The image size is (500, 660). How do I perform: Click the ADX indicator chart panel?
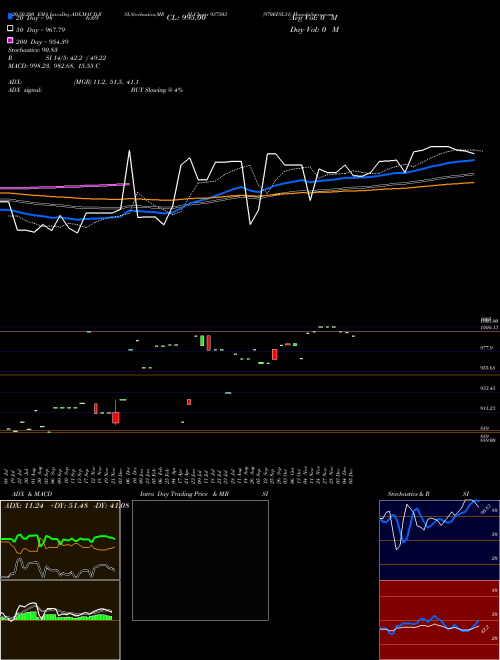[x=60, y=540]
